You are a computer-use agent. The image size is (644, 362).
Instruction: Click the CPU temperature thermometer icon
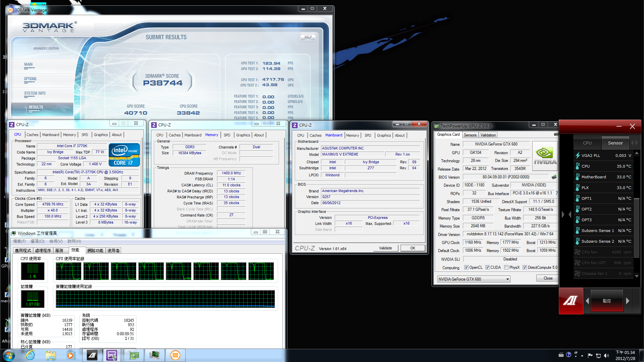pyautogui.click(x=578, y=166)
